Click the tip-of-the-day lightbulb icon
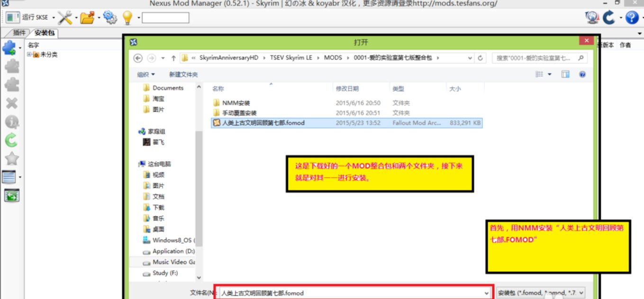Image resolution: width=644 pixels, height=299 pixels. [x=127, y=18]
